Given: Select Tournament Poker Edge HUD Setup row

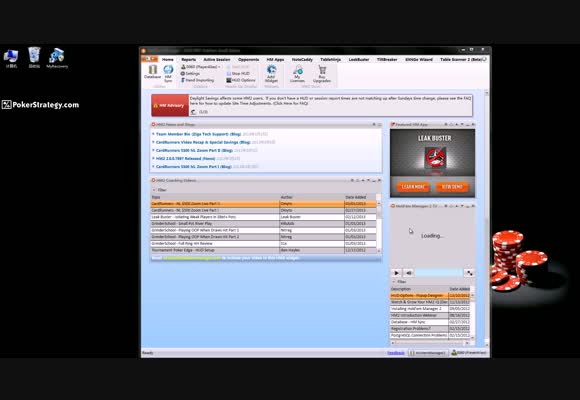Looking at the screenshot, I should [263, 250].
